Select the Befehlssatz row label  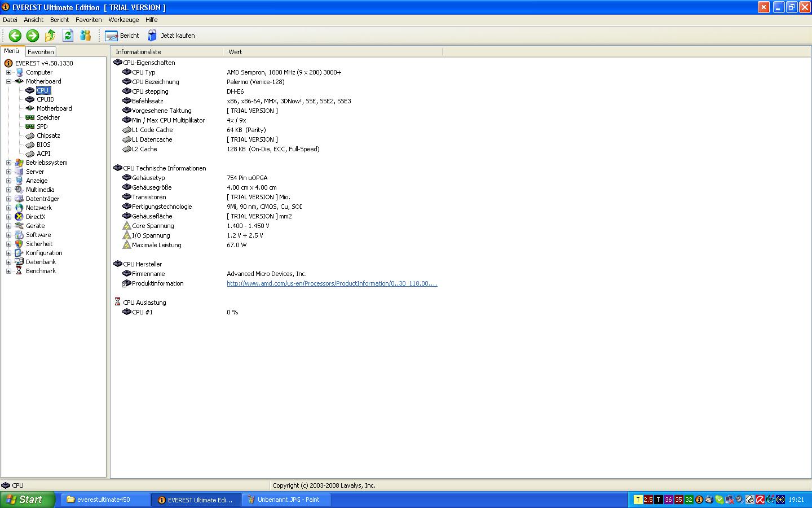point(148,101)
